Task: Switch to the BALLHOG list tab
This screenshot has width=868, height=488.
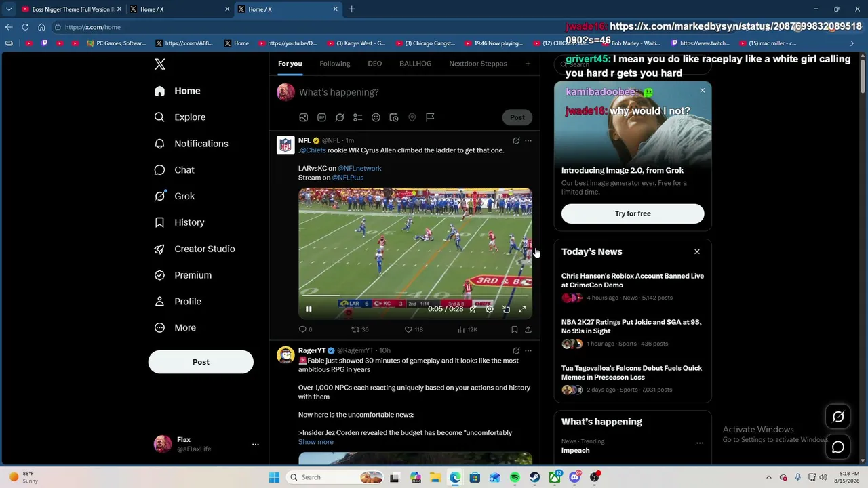Action: pos(416,64)
